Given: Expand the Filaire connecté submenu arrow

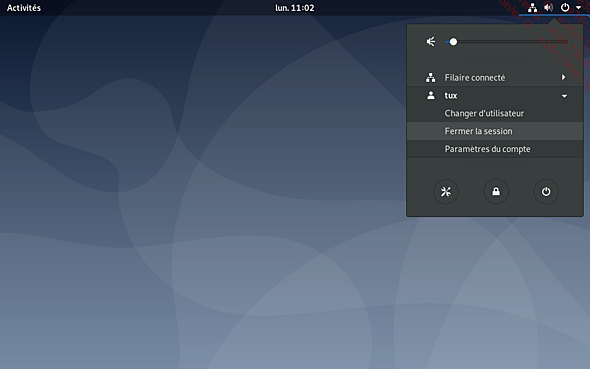Looking at the screenshot, I should 563,77.
